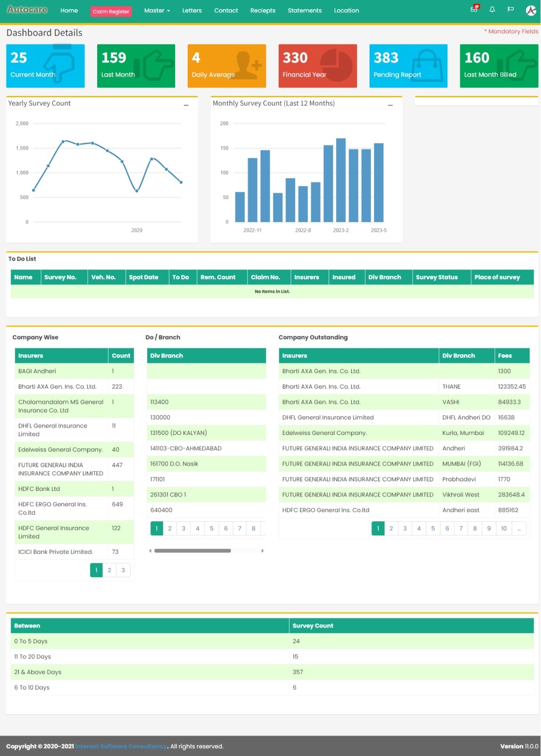Go to the Home menu
Image resolution: width=541 pixels, height=756 pixels.
(x=69, y=11)
